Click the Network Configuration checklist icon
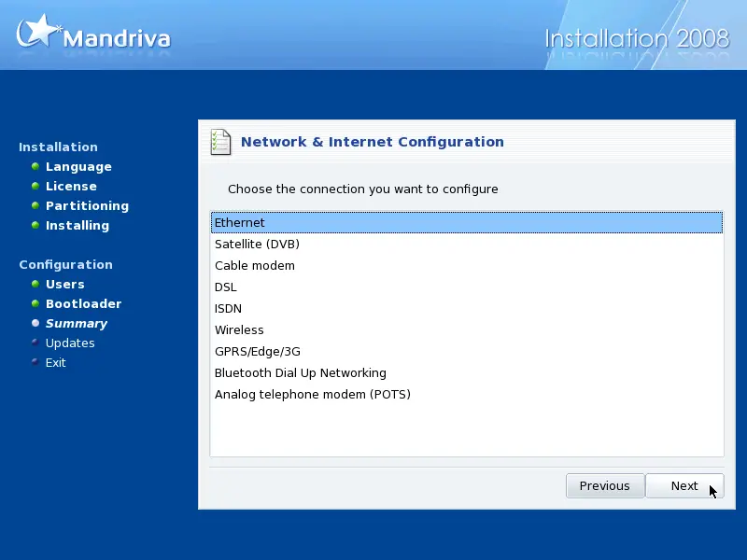Image resolution: width=747 pixels, height=560 pixels. [220, 142]
